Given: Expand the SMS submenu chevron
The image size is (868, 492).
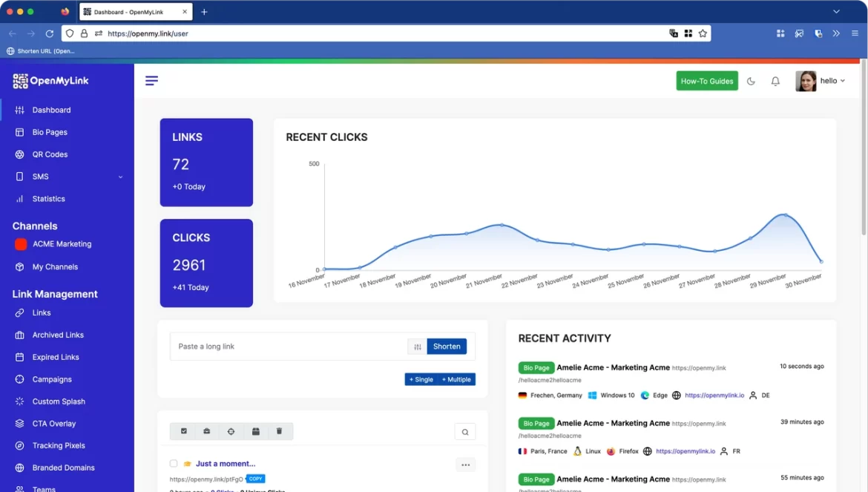Looking at the screenshot, I should click(121, 177).
